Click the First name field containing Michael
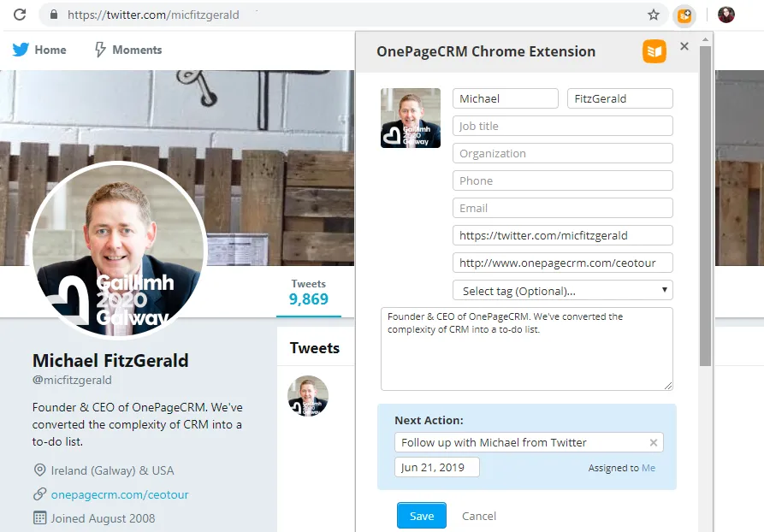Viewport: 764px width, 532px height. [x=506, y=98]
